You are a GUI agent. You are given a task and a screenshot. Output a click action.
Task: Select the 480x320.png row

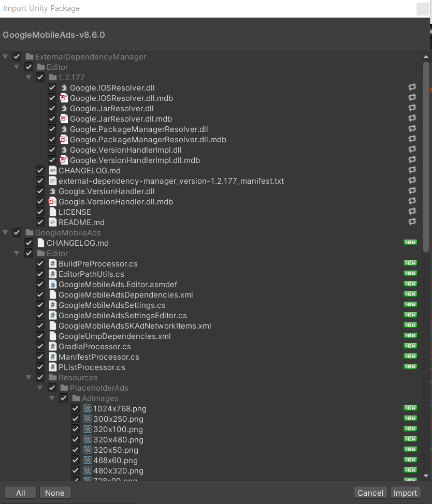(211, 470)
